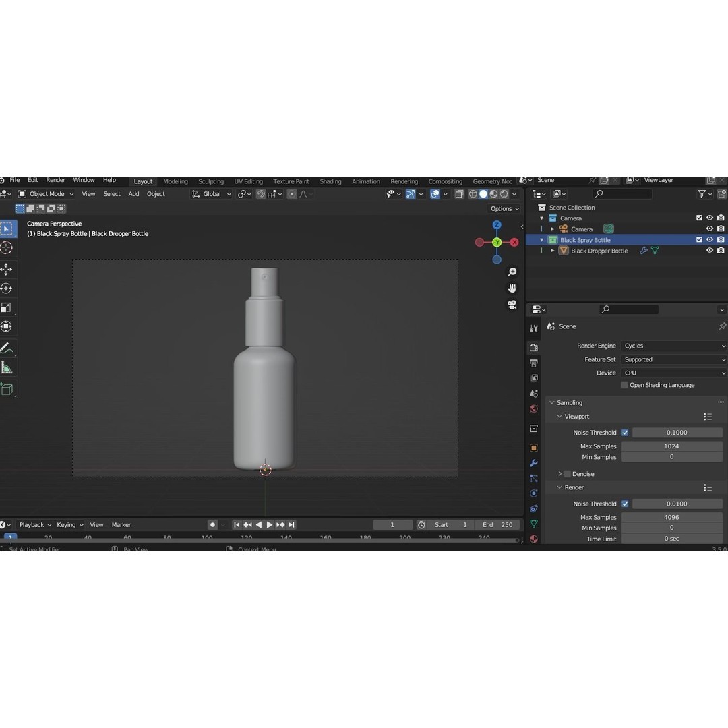Open the Feature Set dropdown
728x728 pixels.
coord(673,359)
